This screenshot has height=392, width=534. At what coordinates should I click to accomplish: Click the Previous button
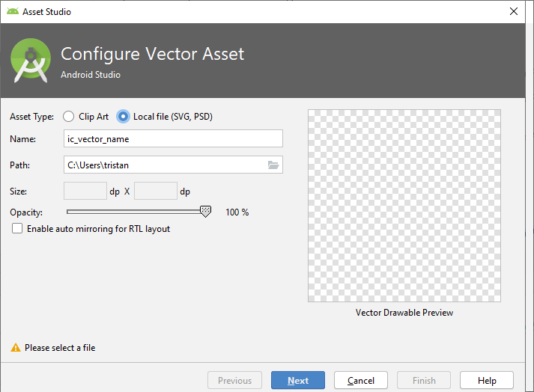(234, 380)
